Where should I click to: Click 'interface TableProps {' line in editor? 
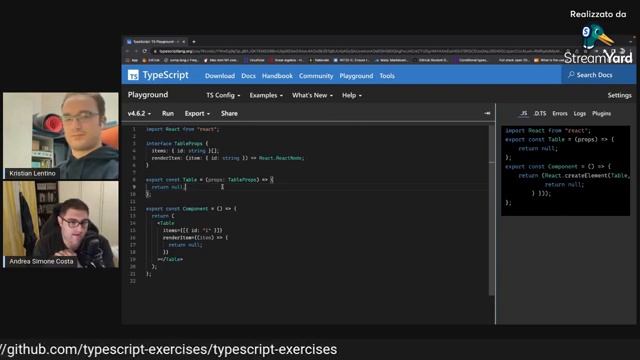pos(177,144)
